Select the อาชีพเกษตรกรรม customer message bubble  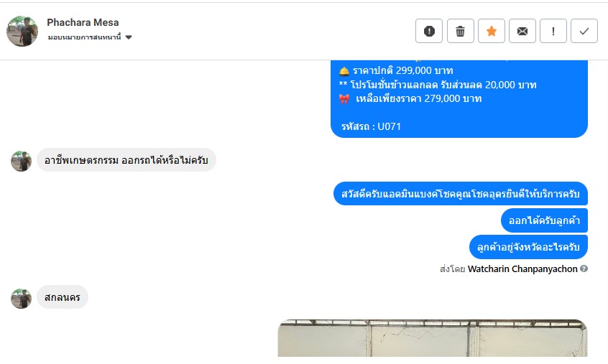126,160
